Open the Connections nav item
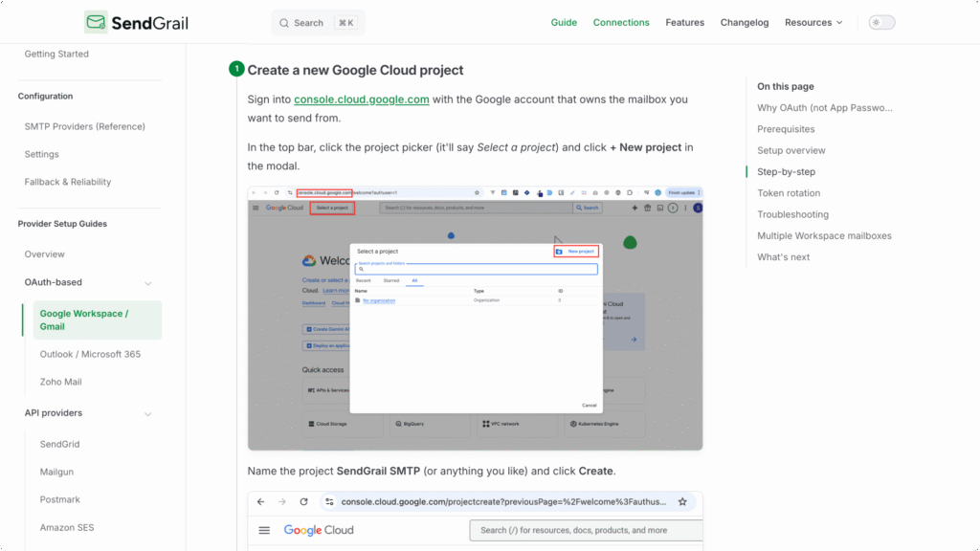This screenshot has width=980, height=551. [x=621, y=23]
